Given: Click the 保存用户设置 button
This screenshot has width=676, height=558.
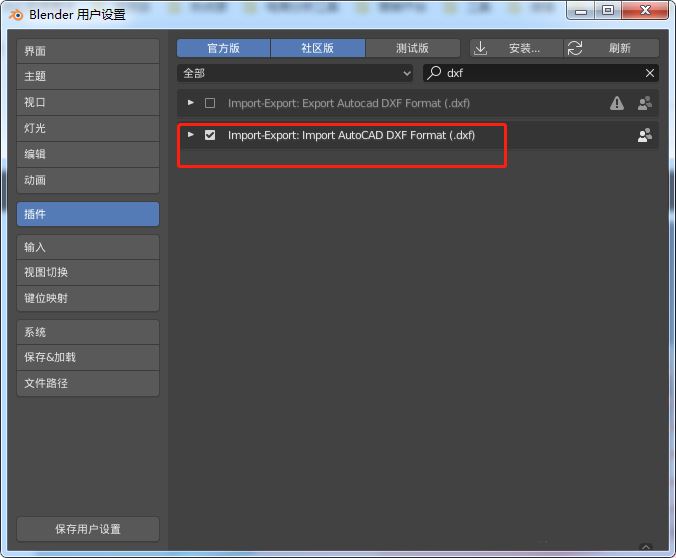Looking at the screenshot, I should click(x=88, y=529).
